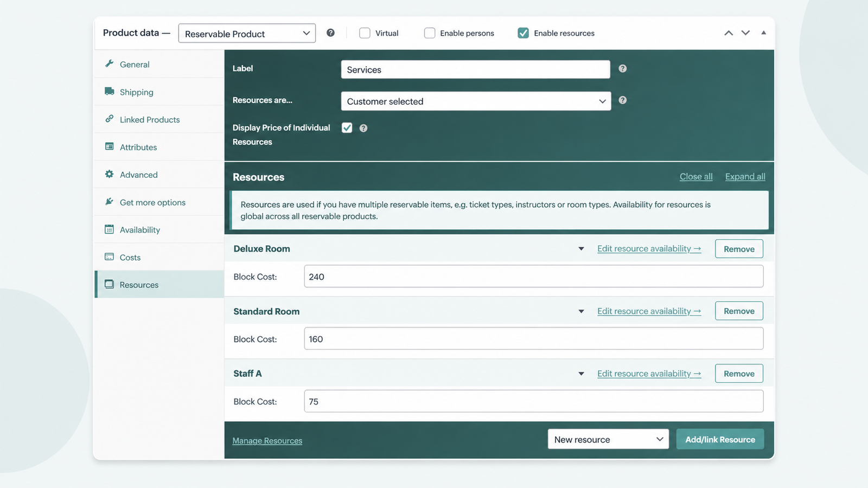Open the Shipping tab
This screenshot has height=488, width=868.
[x=159, y=92]
